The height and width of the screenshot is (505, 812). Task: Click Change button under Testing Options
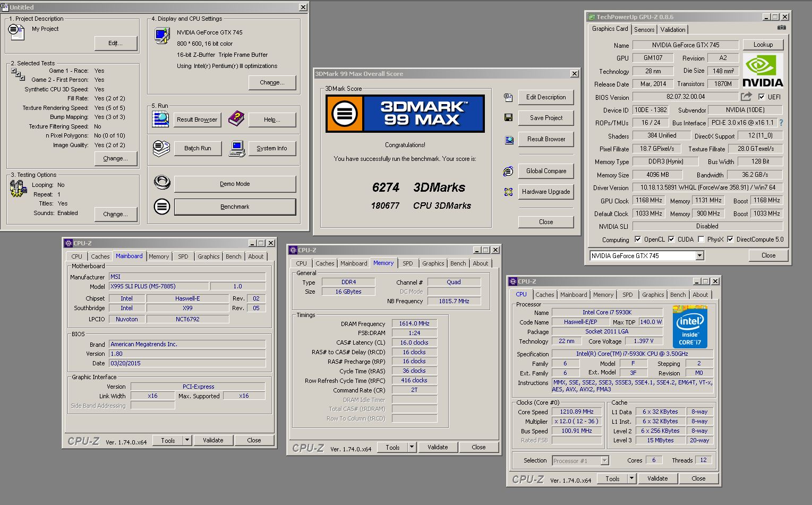pyautogui.click(x=115, y=214)
